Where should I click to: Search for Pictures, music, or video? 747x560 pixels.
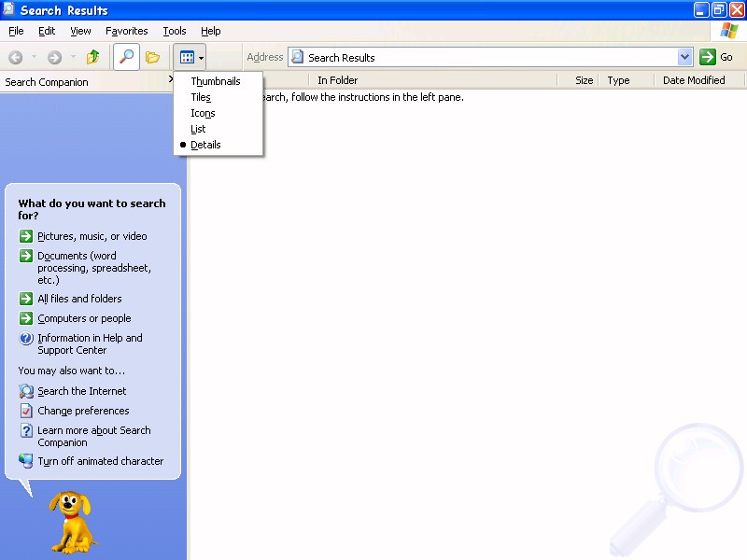click(92, 236)
